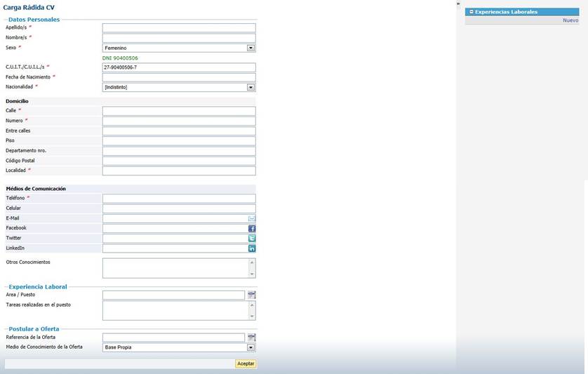The width and height of the screenshot is (588, 374).
Task: Open the Sexo dropdown
Action: 250,48
